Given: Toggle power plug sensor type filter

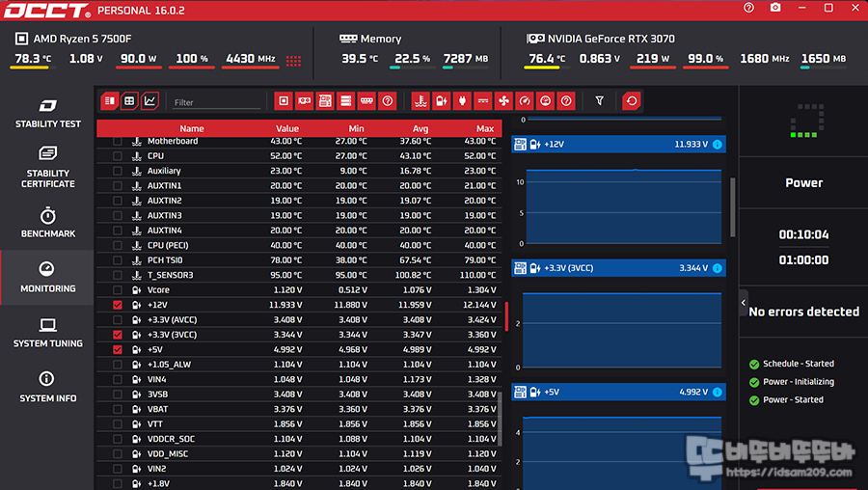Looking at the screenshot, I should click(462, 100).
